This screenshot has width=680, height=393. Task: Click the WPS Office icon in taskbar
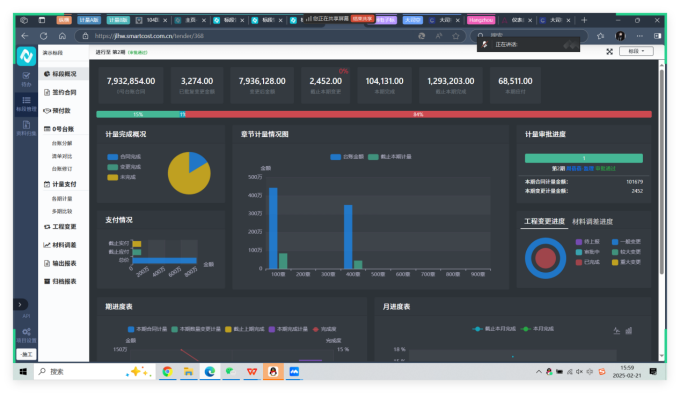pyautogui.click(x=252, y=372)
